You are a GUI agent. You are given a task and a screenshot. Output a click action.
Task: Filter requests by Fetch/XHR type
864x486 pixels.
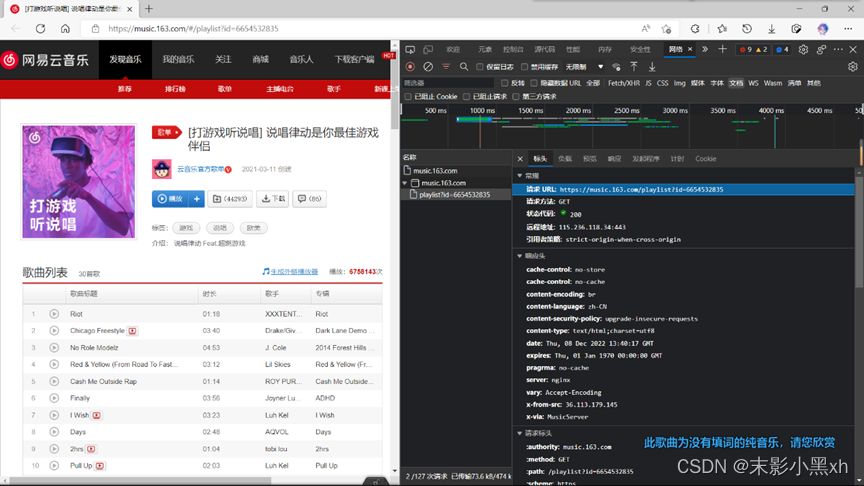point(624,83)
